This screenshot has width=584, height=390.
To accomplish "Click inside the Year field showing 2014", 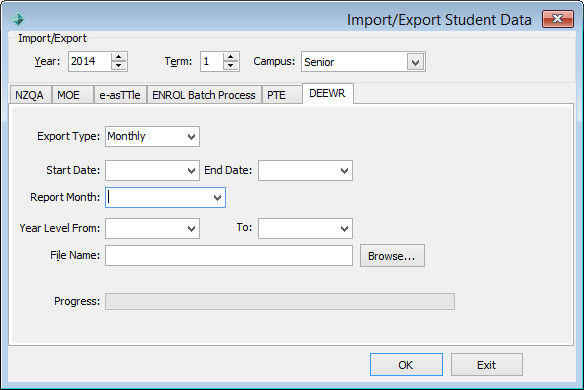I will 89,61.
